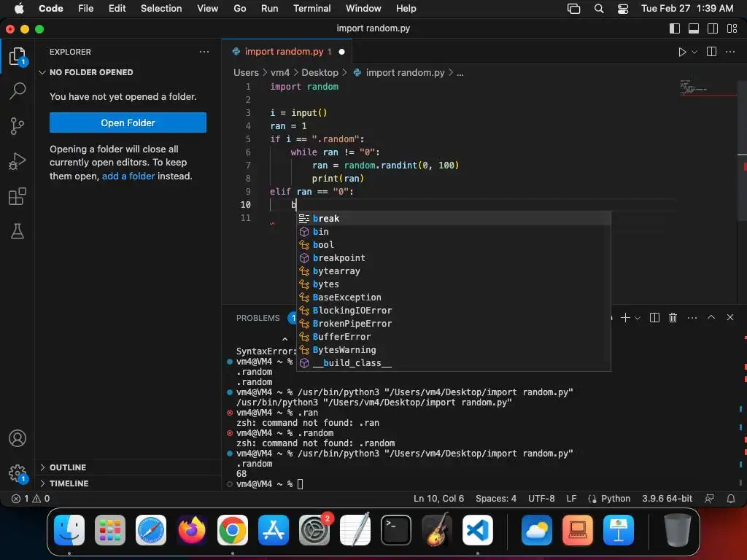Screen dimensions: 747x560
Task: Select 'bytearray' from the suggestion list
Action: (454, 271)
